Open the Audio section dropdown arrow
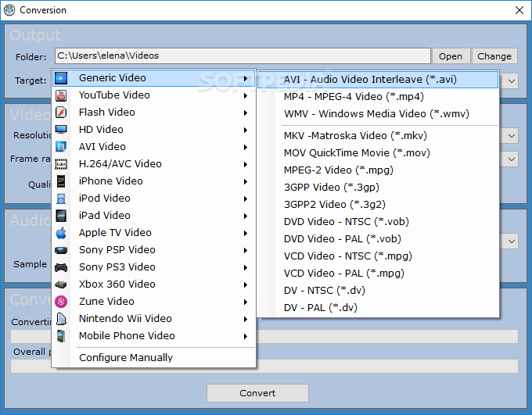The width and height of the screenshot is (532, 415). pos(512,241)
